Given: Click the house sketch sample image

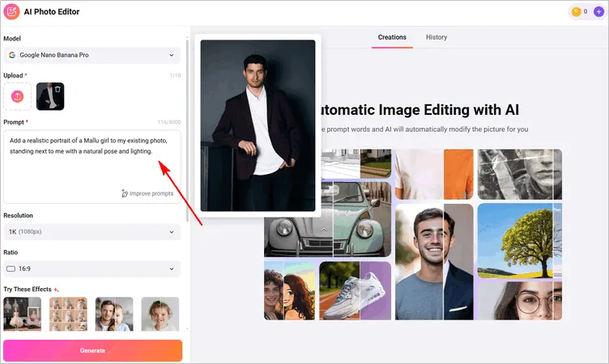Looking at the screenshot, I should [x=356, y=163].
